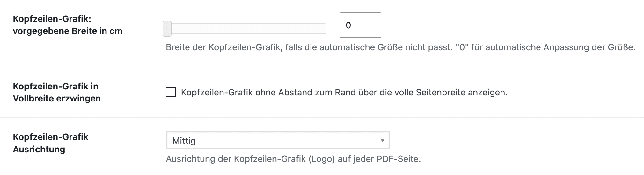Focus the width number field showing 0
This screenshot has height=175, width=644.
tap(360, 25)
